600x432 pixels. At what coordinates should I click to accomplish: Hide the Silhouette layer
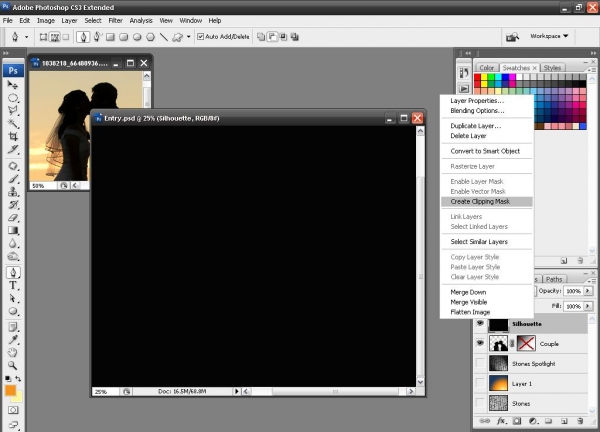pos(480,324)
